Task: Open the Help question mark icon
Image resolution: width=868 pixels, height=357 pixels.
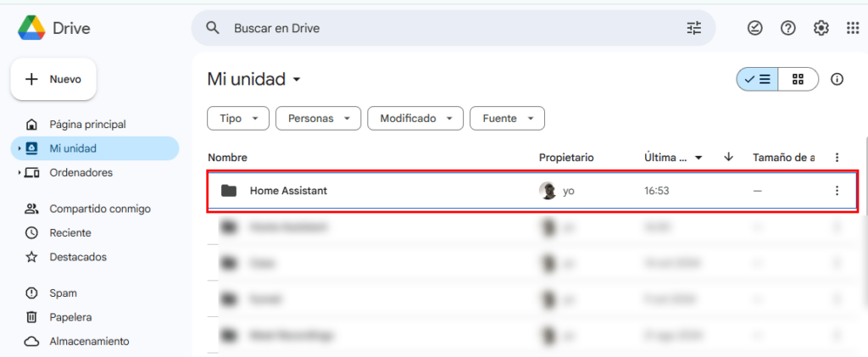Action: click(x=787, y=28)
